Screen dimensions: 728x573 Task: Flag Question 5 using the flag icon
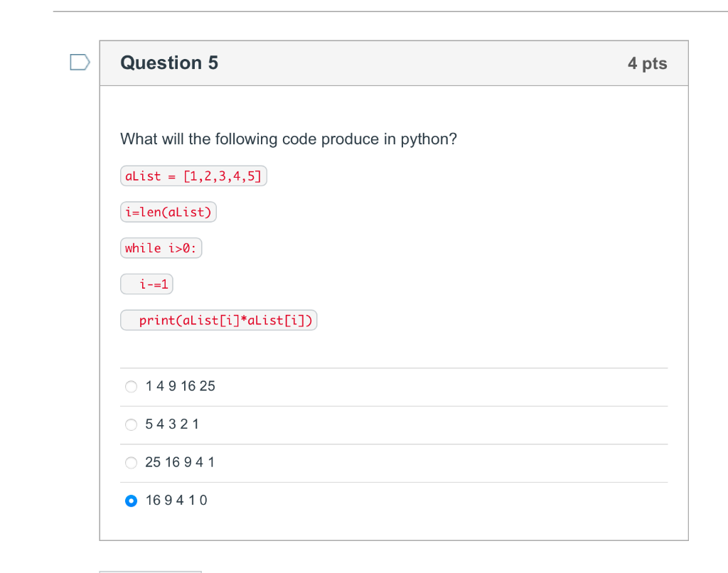pos(80,63)
